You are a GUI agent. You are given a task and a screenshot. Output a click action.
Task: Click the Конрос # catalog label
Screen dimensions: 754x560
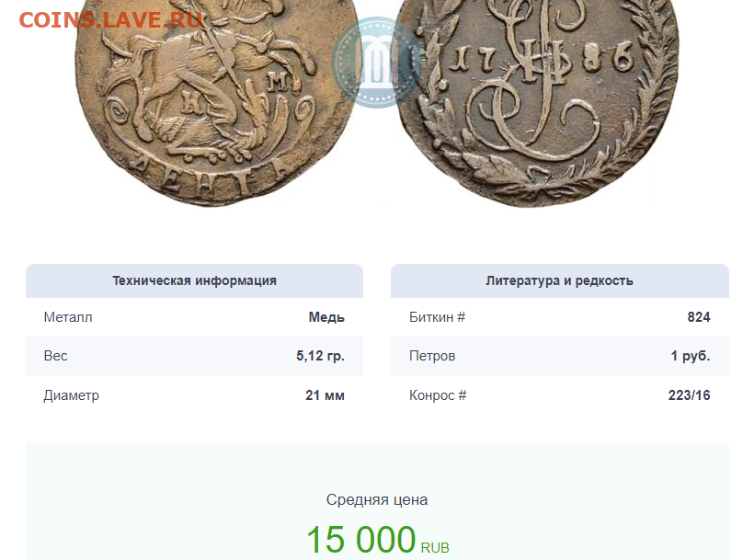tap(438, 395)
